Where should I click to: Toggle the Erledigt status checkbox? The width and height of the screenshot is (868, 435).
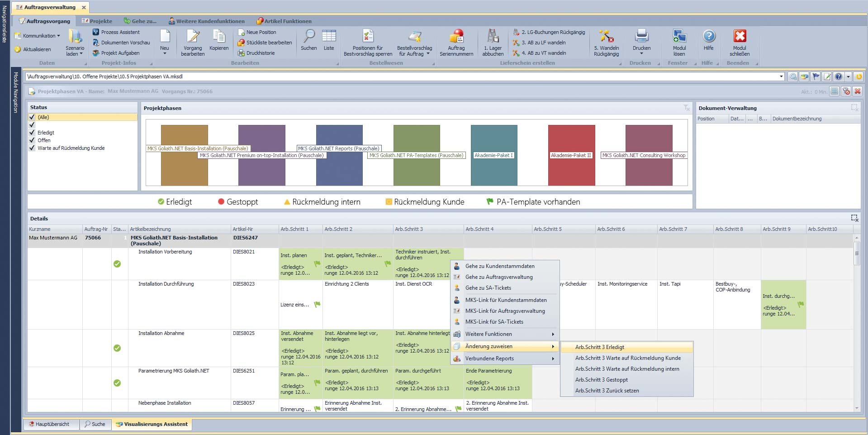[x=32, y=133]
